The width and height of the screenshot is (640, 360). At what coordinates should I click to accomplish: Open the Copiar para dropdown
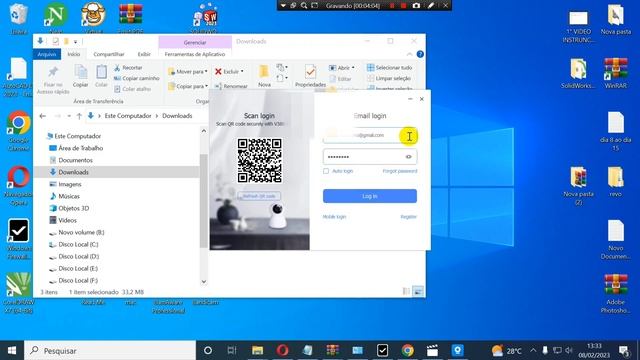pos(188,86)
